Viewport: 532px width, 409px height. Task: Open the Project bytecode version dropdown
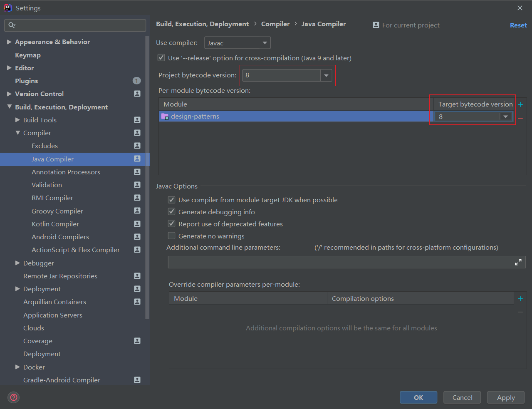(x=326, y=75)
